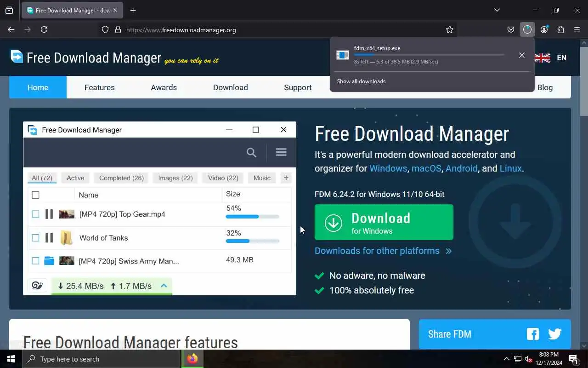
Task: Click the UK flag language icon
Action: 543,57
